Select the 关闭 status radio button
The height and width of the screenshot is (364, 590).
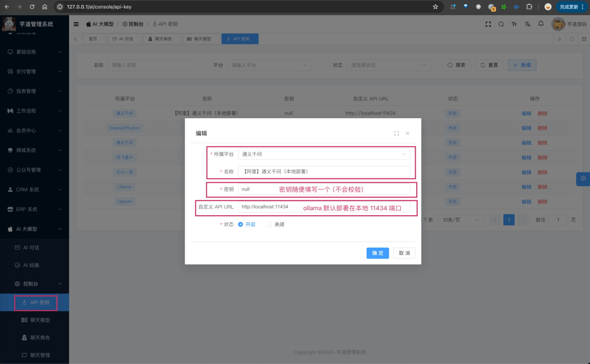pos(269,224)
